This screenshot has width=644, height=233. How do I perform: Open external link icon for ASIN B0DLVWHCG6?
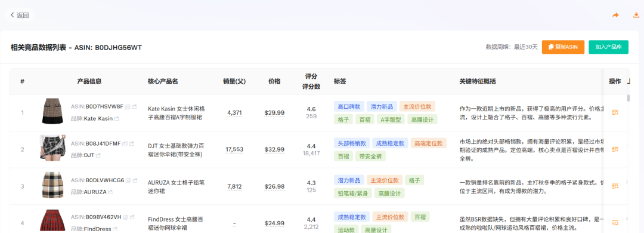(135, 180)
